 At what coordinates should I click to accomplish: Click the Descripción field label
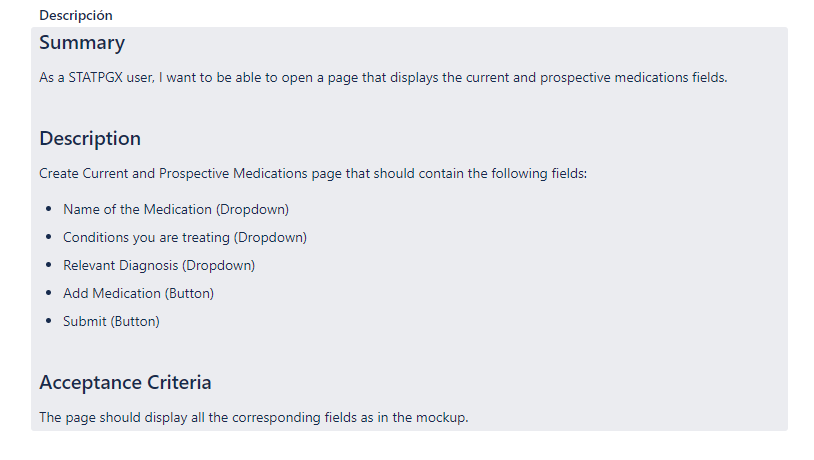click(76, 15)
